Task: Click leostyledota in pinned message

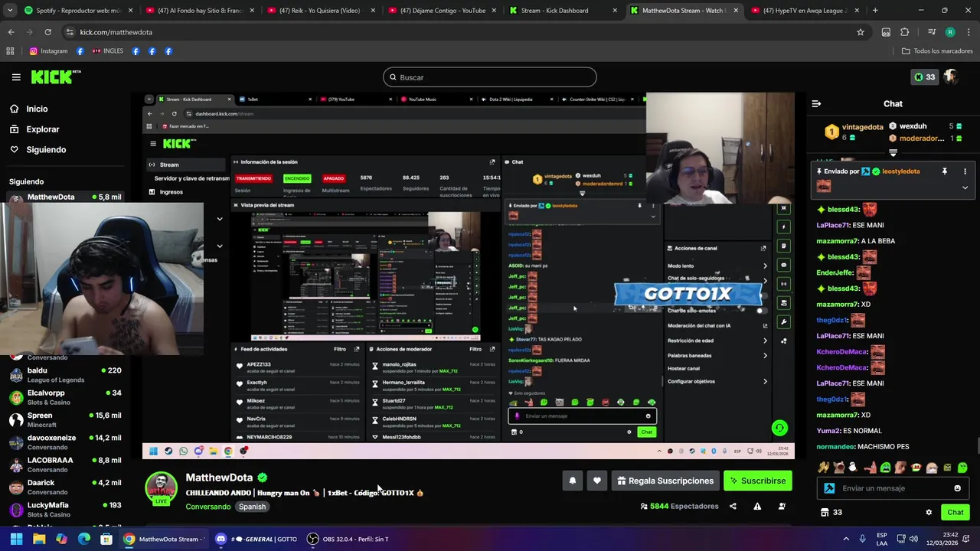Action: click(901, 171)
